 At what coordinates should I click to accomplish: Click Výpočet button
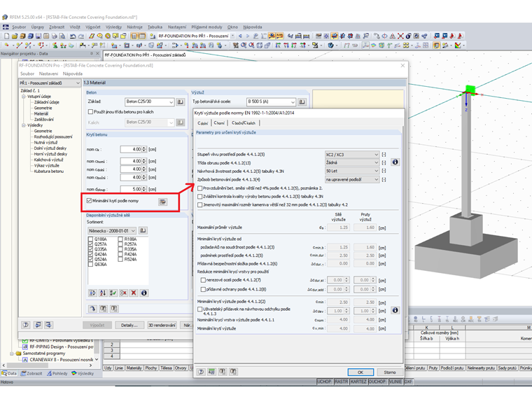[x=97, y=325]
